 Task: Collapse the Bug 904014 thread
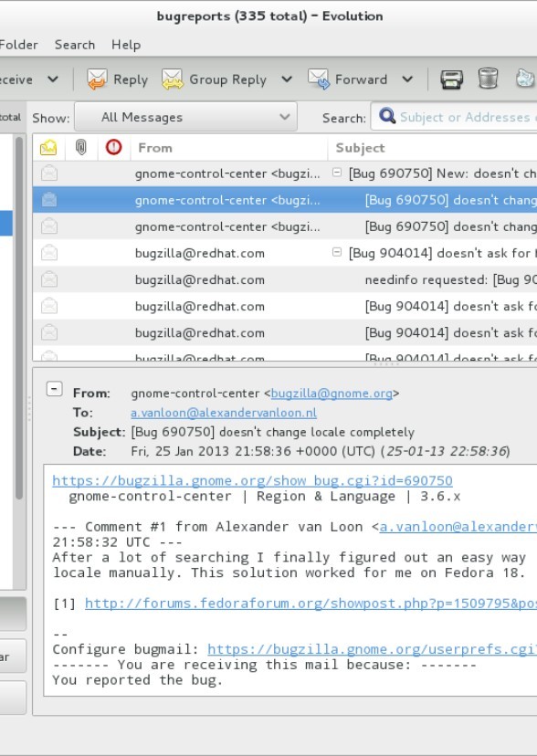pos(337,252)
